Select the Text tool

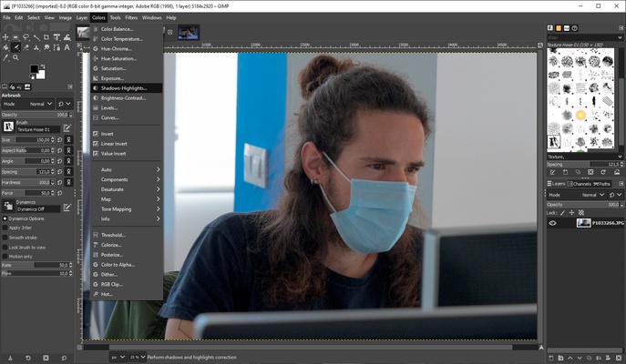[67, 47]
